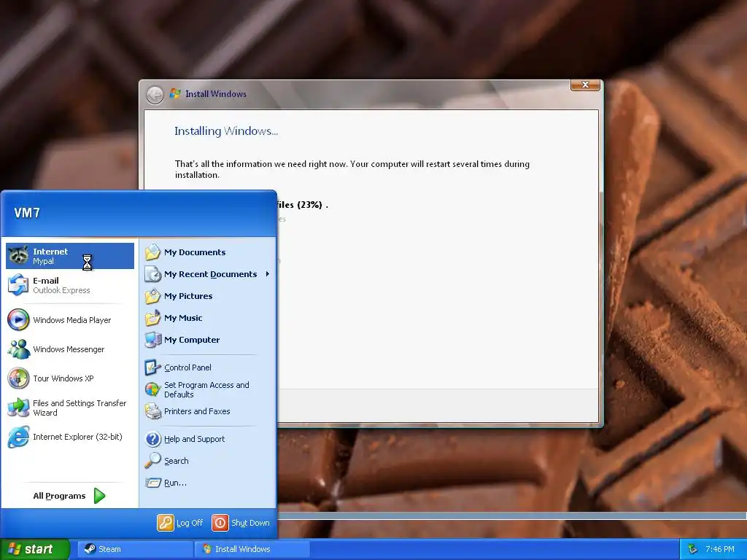
Task: Click the My Computer icon
Action: pyautogui.click(x=153, y=340)
